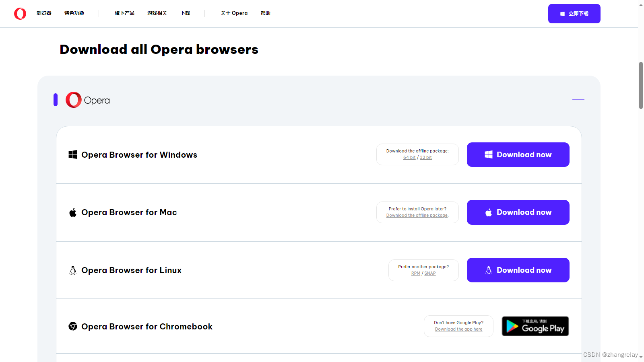Click the 'Opera Browser for Linux' heading

pyautogui.click(x=131, y=270)
